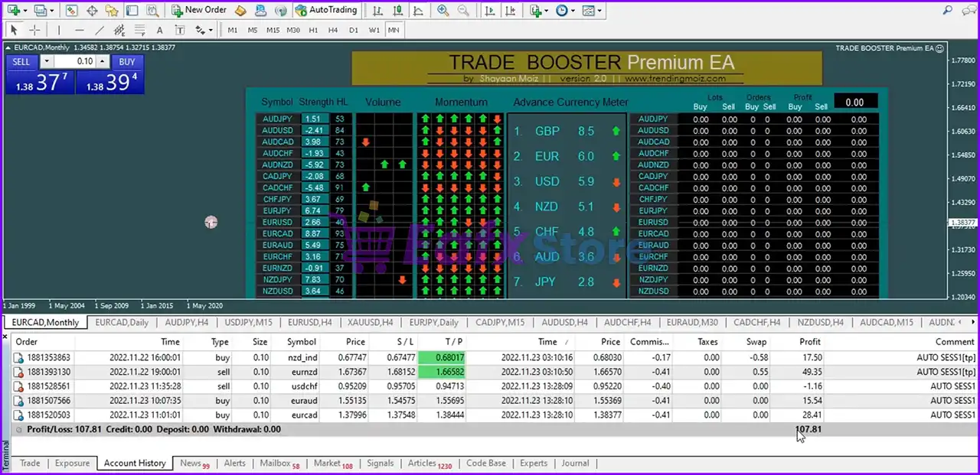Switch chart to bar chart icon
This screenshot has width=980, height=475.
[x=377, y=10]
